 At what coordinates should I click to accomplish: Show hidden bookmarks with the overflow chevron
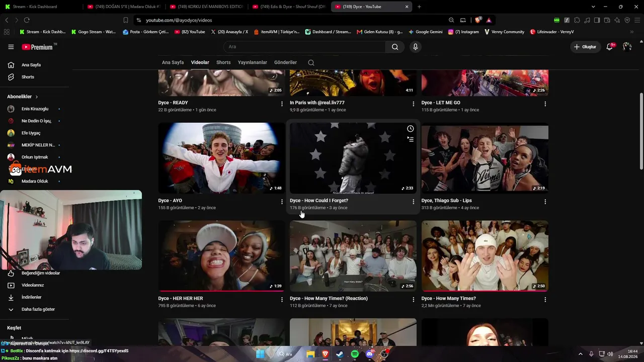click(x=632, y=32)
